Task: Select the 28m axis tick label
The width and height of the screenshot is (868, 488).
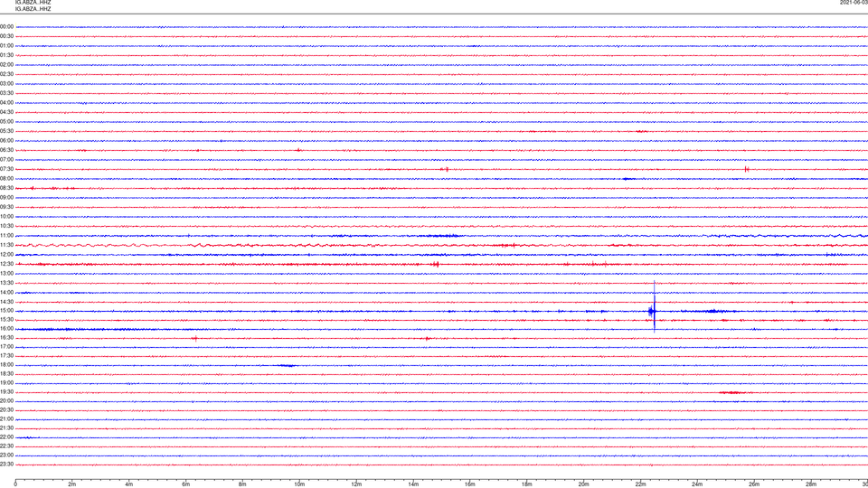Action: (x=811, y=484)
